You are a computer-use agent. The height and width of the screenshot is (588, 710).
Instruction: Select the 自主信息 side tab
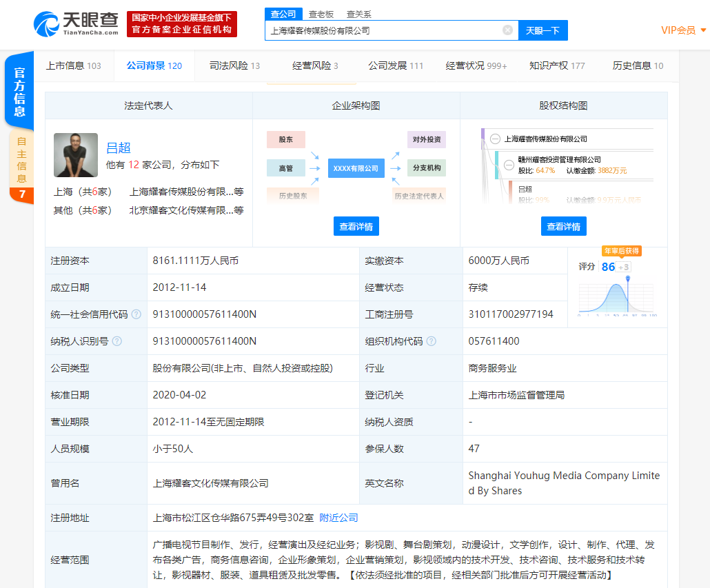[21, 167]
